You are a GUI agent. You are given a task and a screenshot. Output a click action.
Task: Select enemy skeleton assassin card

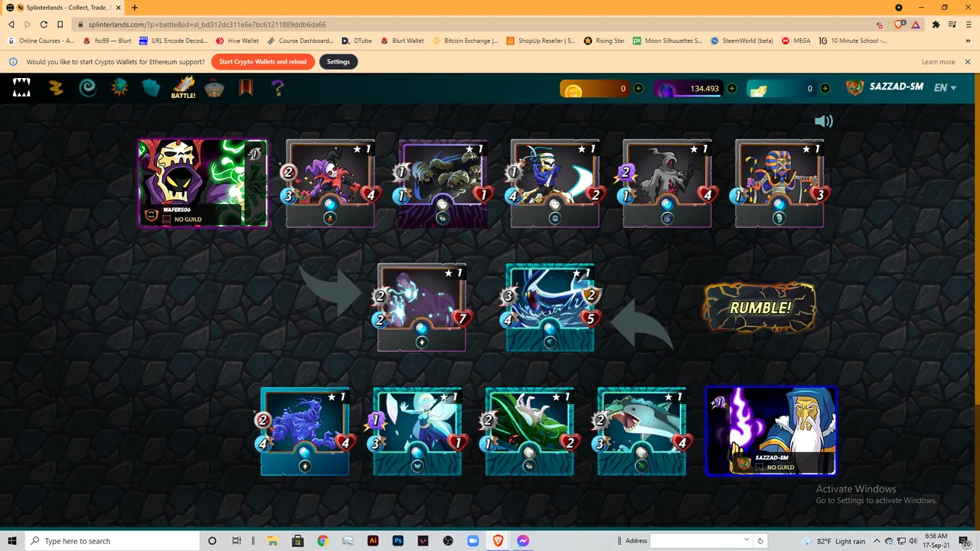(x=555, y=184)
